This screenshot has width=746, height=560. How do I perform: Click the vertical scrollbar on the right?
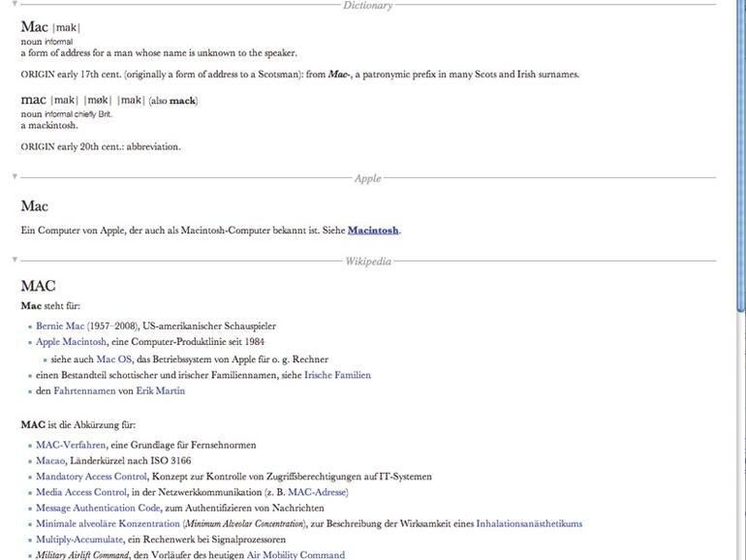[x=739, y=291]
